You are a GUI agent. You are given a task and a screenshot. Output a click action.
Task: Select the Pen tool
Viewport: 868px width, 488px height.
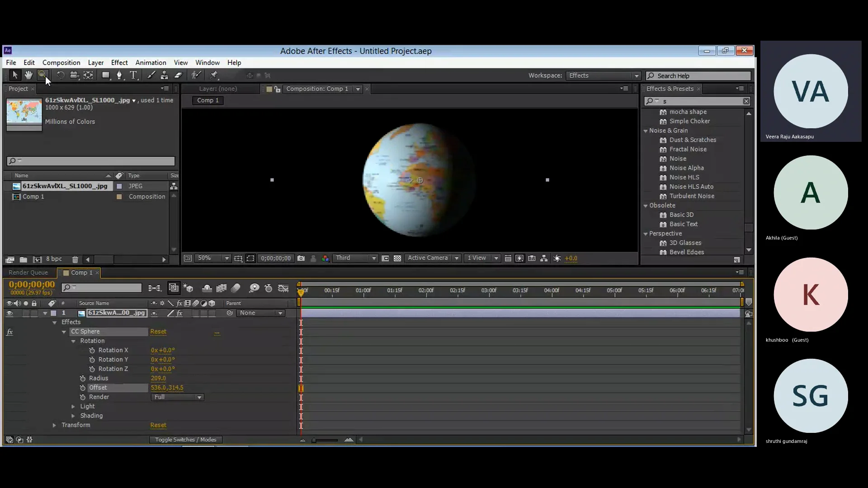click(119, 75)
